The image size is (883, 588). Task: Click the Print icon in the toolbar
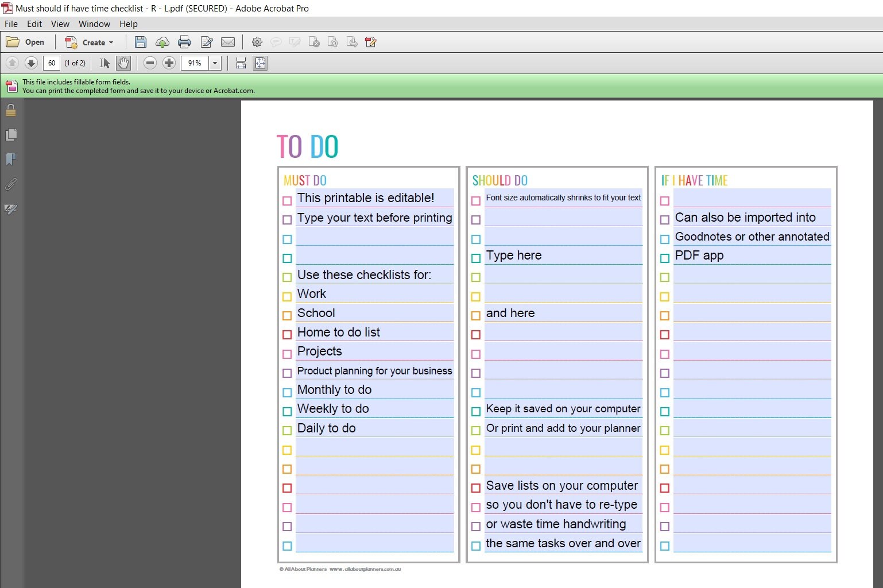coord(184,42)
